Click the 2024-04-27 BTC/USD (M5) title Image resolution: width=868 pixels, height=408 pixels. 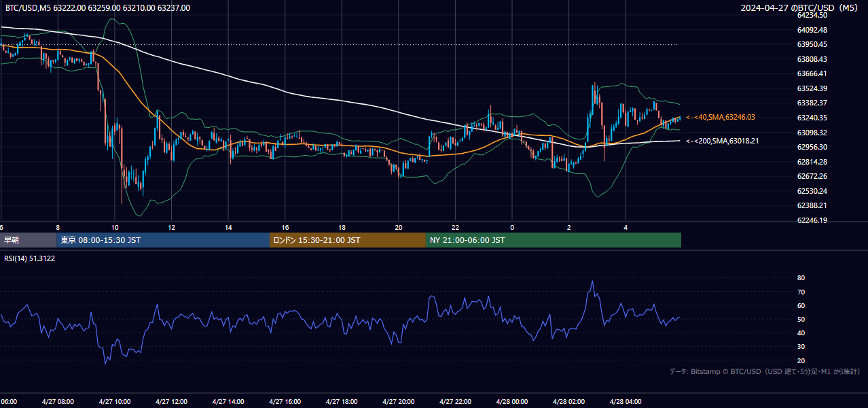tap(800, 8)
